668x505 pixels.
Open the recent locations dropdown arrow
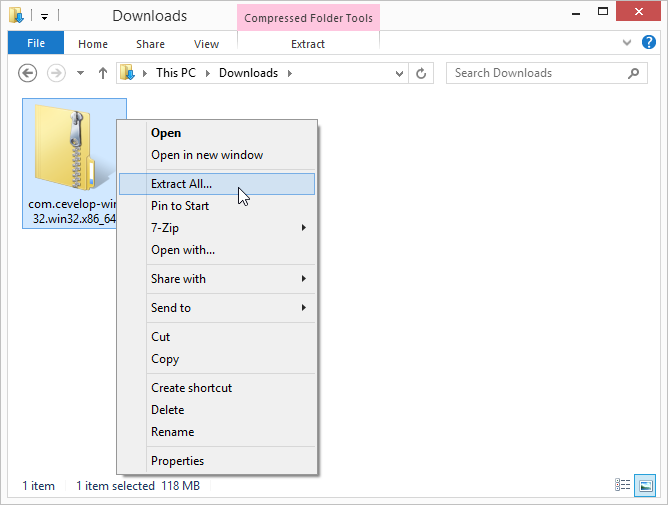coord(79,73)
